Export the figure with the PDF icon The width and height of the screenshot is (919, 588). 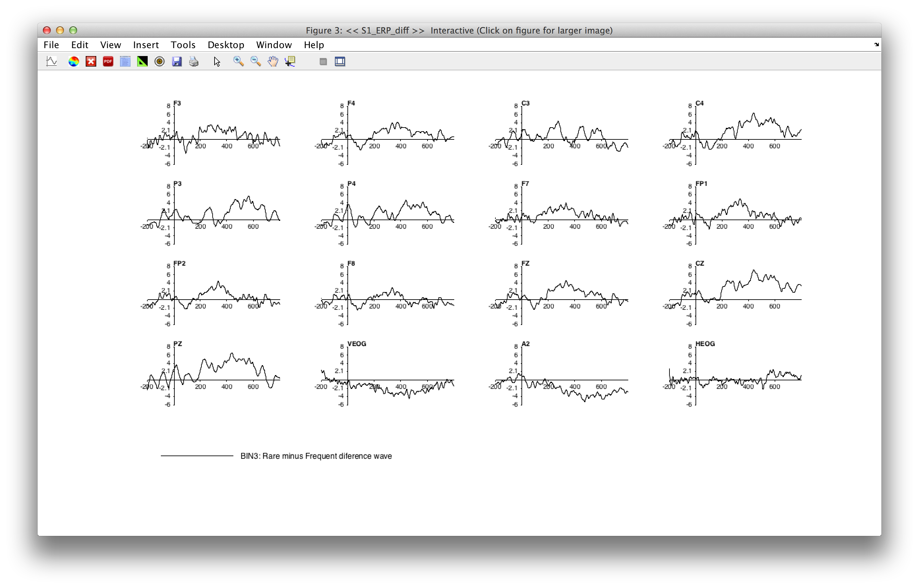(108, 62)
